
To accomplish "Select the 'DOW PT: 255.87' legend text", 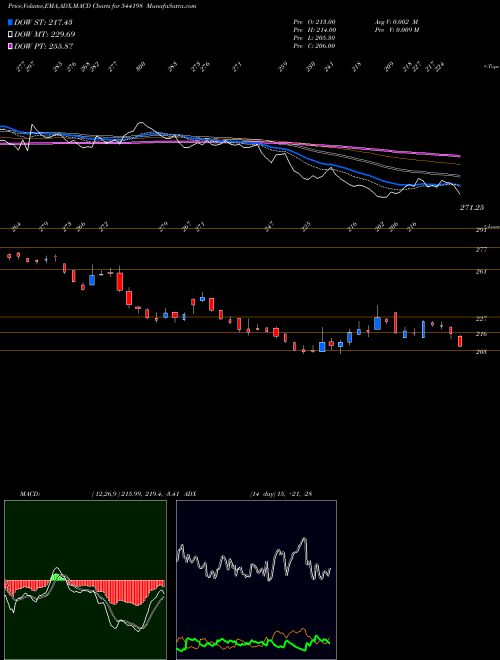I will (x=44, y=46).
